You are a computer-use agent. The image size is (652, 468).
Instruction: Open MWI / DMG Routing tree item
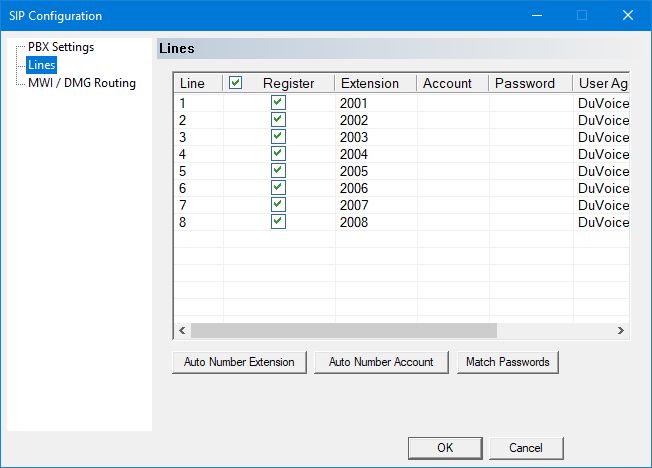82,83
